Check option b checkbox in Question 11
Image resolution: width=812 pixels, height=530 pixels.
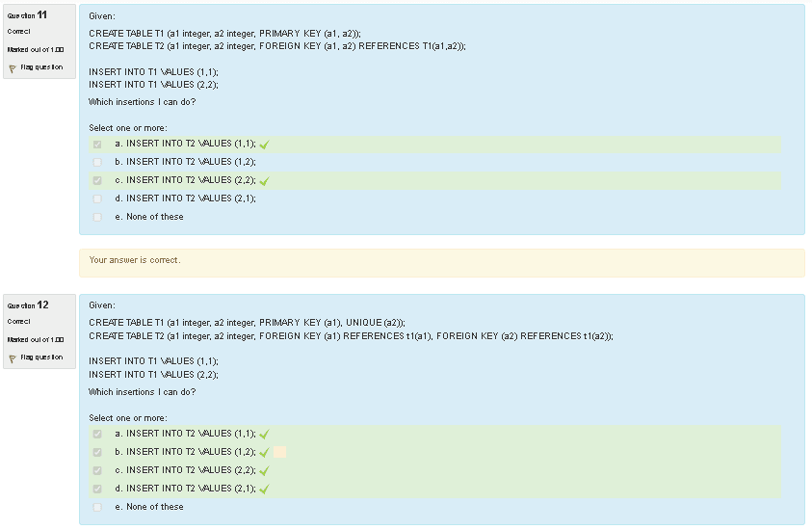pyautogui.click(x=97, y=162)
